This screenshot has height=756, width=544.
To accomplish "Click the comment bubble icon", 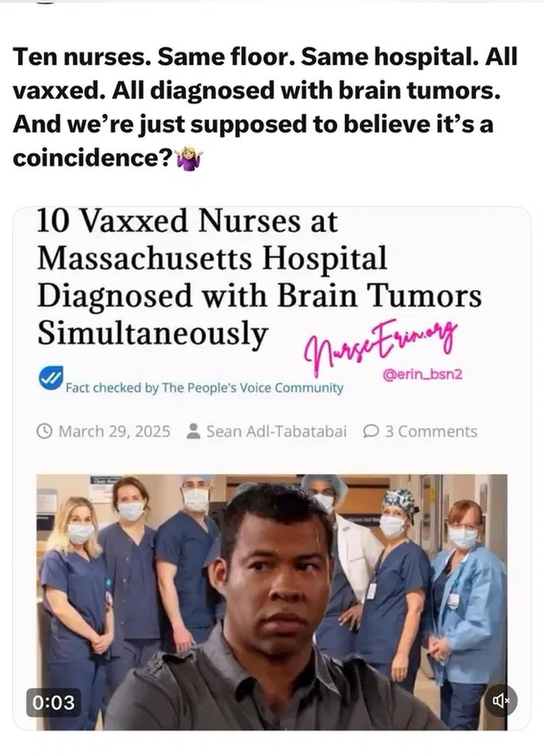I will [370, 431].
